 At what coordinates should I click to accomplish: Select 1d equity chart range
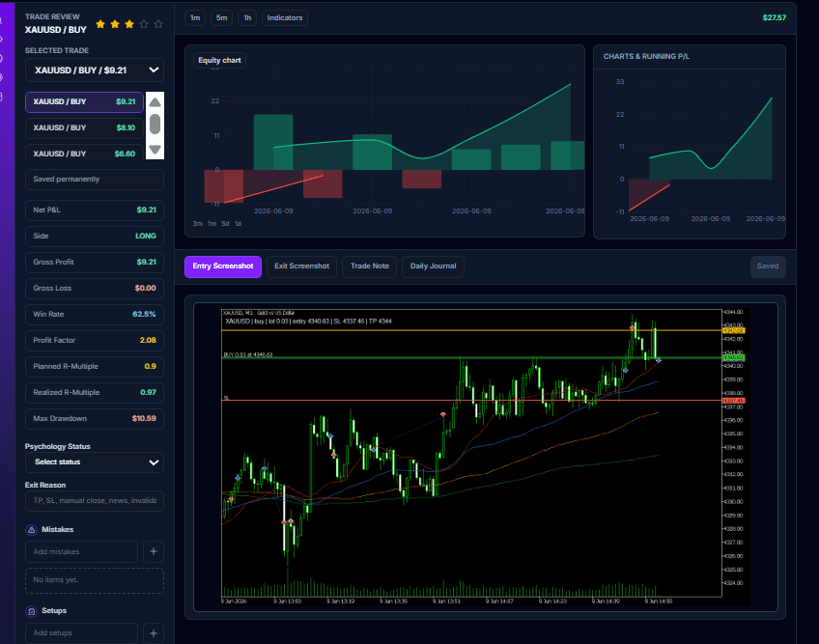pos(238,224)
